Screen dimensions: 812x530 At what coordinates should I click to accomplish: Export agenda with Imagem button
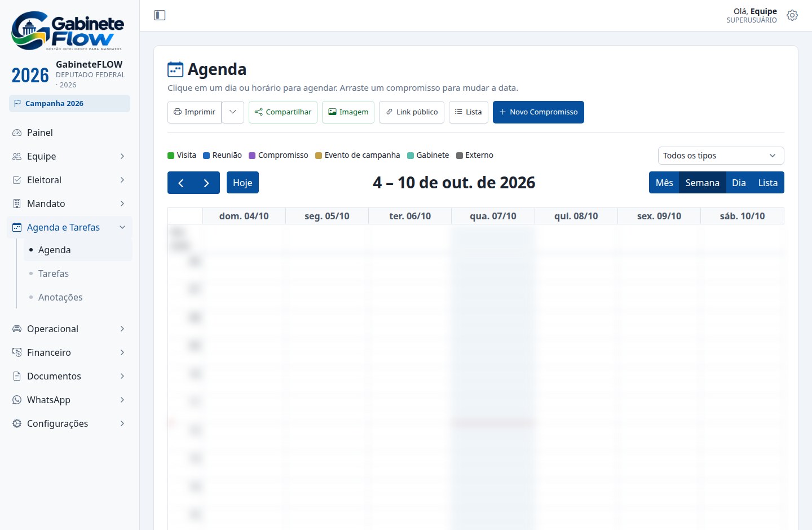(348, 112)
